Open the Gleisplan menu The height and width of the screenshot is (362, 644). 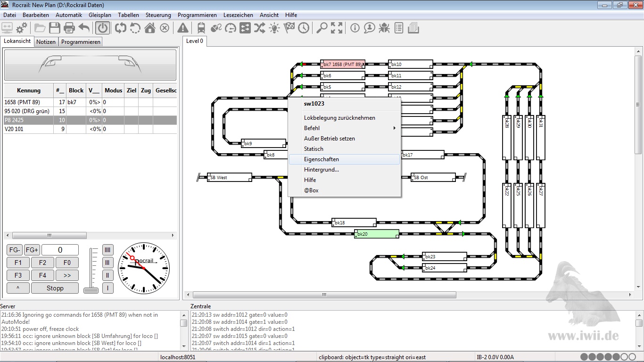coord(100,15)
